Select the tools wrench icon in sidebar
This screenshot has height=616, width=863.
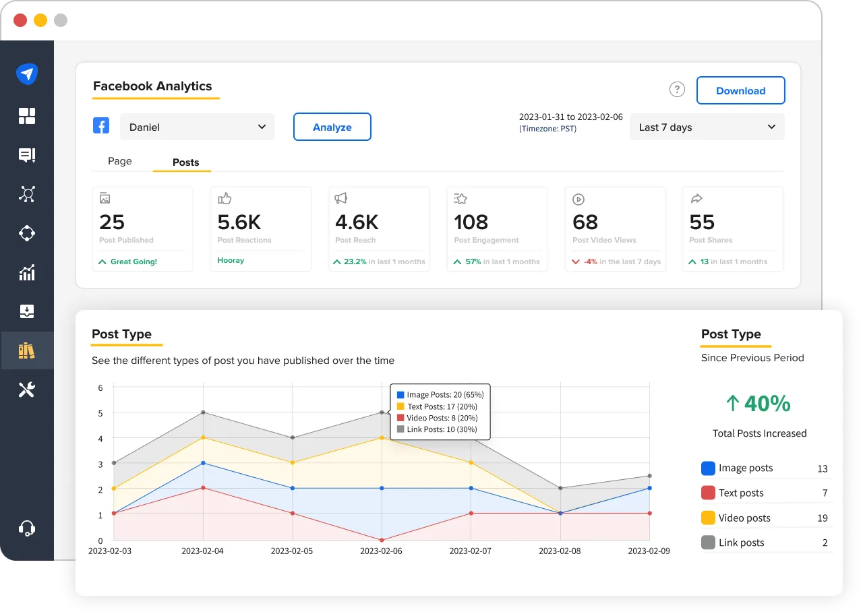[x=27, y=390]
